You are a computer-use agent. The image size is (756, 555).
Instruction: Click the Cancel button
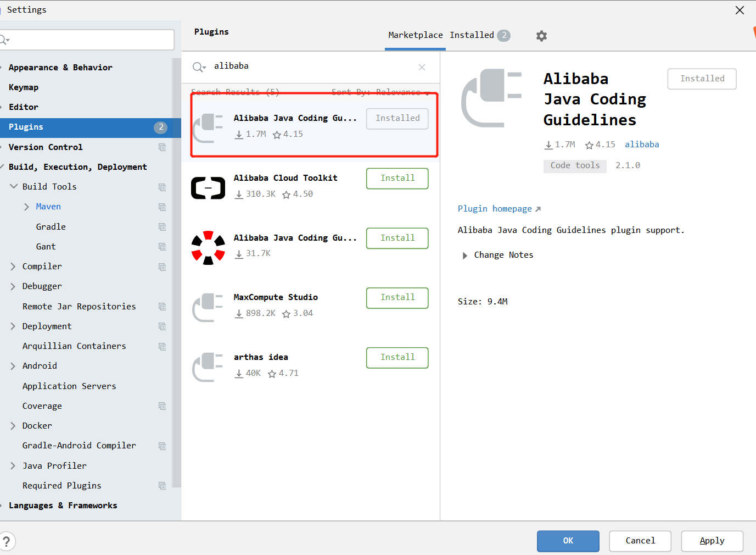click(x=640, y=541)
